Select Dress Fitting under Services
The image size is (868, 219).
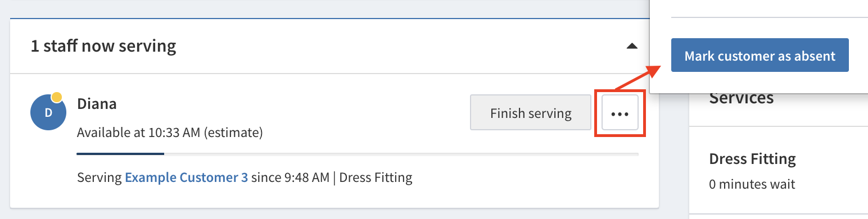pos(752,159)
